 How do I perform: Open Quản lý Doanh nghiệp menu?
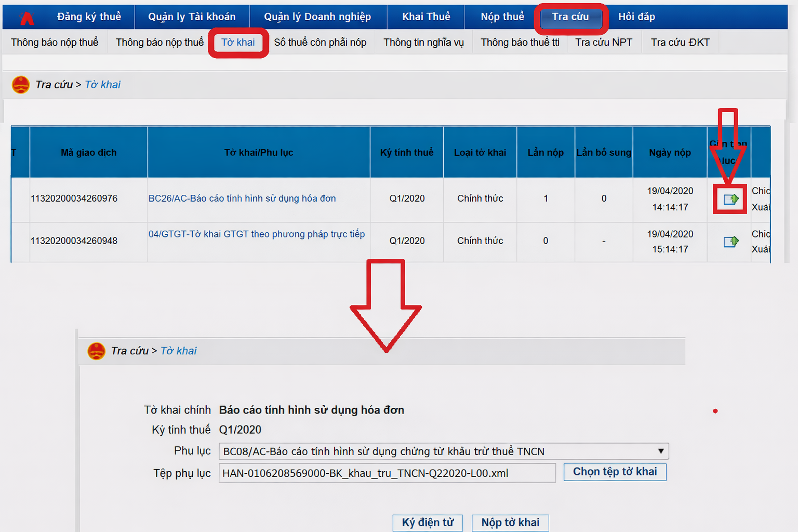click(x=317, y=17)
